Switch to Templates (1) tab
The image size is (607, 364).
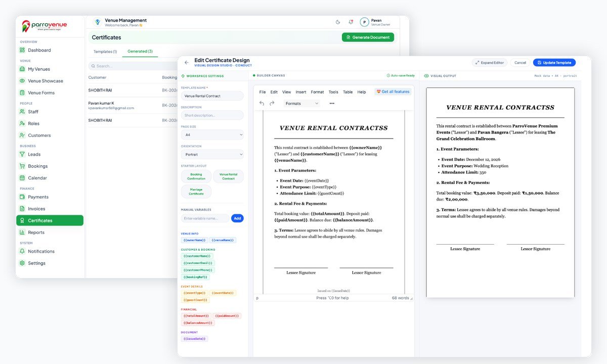105,52
